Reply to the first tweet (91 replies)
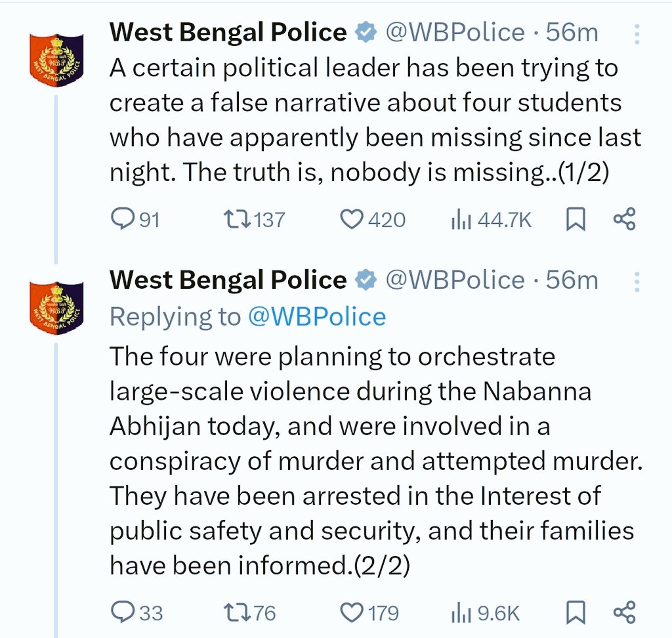672x638 pixels. (x=122, y=219)
